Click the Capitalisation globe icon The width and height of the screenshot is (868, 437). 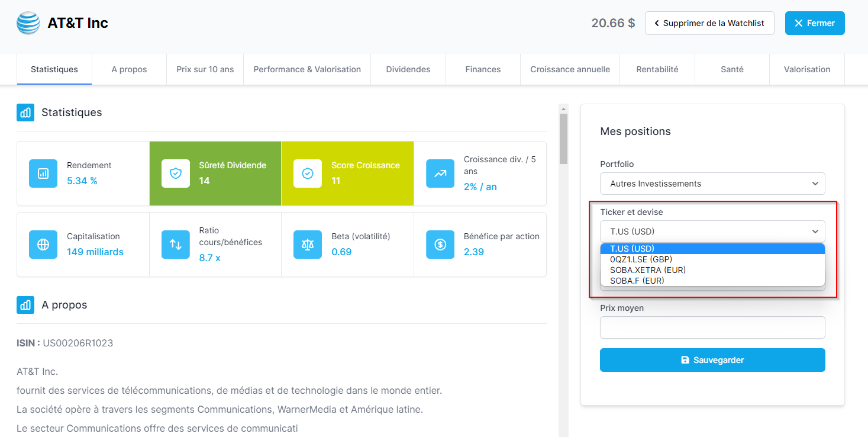[43, 245]
